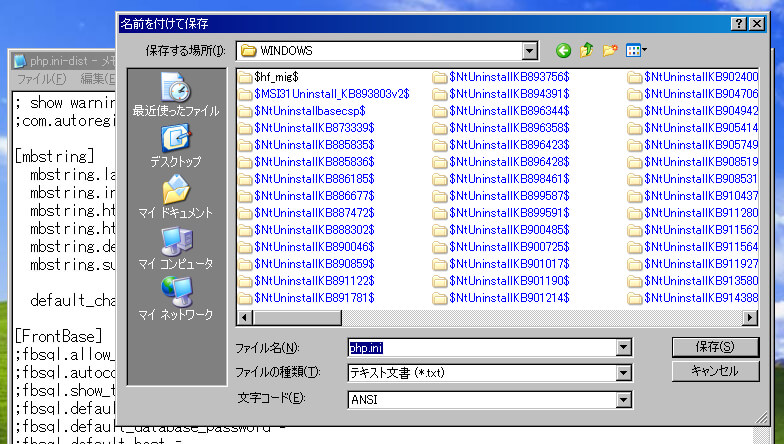This screenshot has height=444, width=784.
Task: Select folder $NtUninstallKB890859$
Action: click(x=306, y=264)
